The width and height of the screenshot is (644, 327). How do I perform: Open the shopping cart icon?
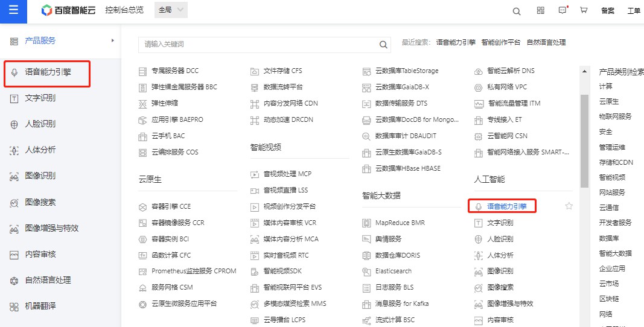pyautogui.click(x=584, y=10)
